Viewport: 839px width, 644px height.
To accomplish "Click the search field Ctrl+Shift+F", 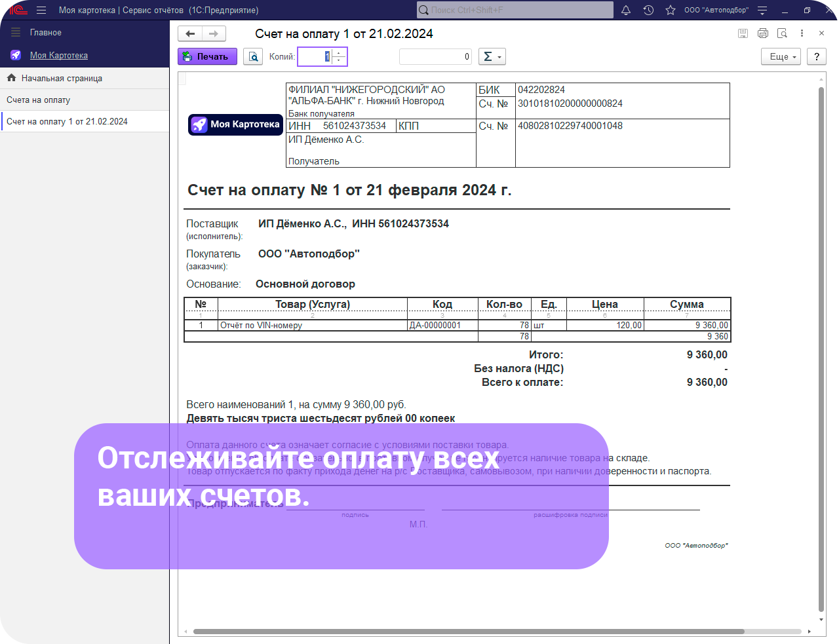I will 515,10.
